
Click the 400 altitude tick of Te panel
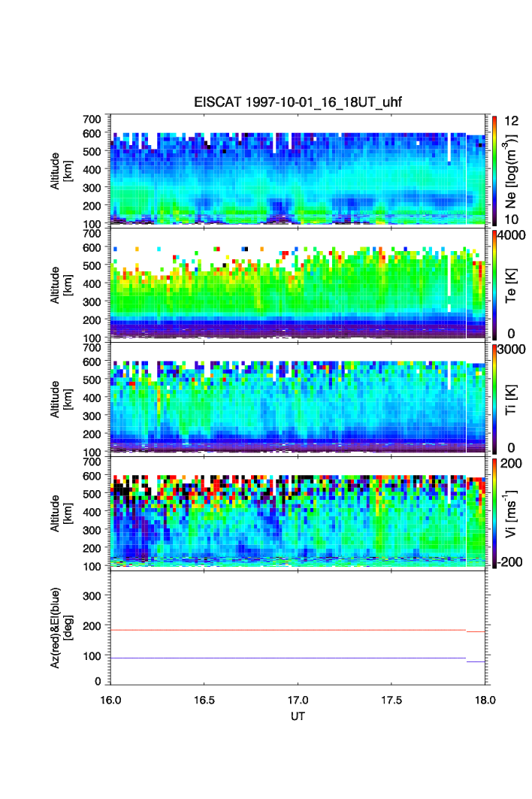pyautogui.click(x=92, y=284)
